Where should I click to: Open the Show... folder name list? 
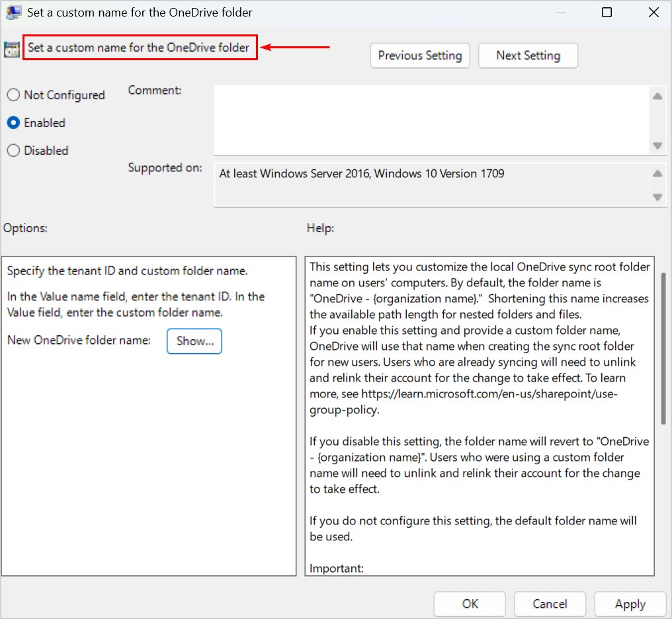pyautogui.click(x=194, y=341)
